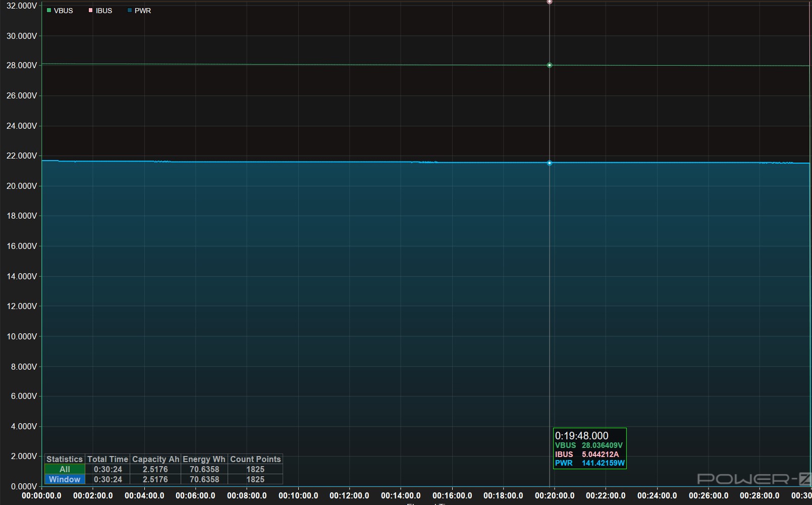
Task: Click the Statistics header cell
Action: [x=65, y=459]
